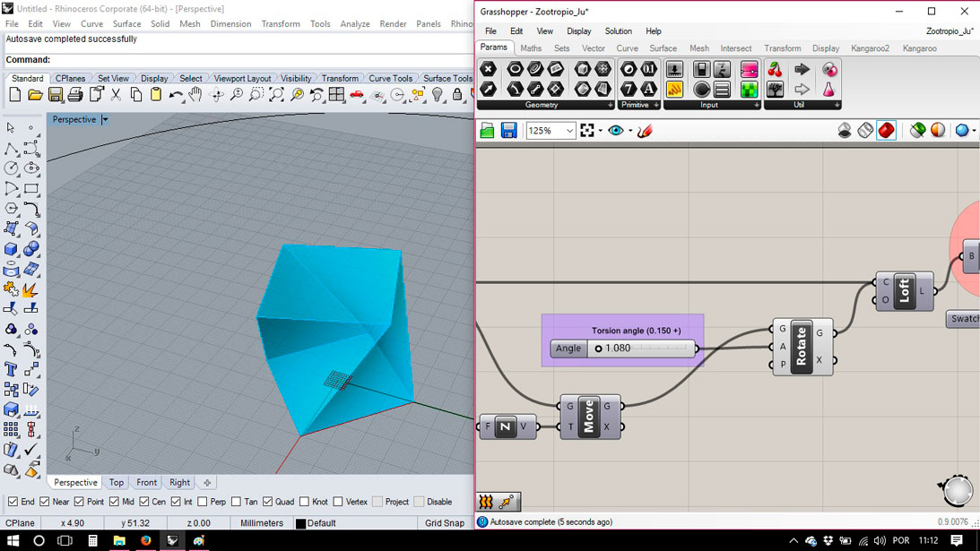Click the Grasshopper open file icon
This screenshot has height=551, width=980.
488,131
